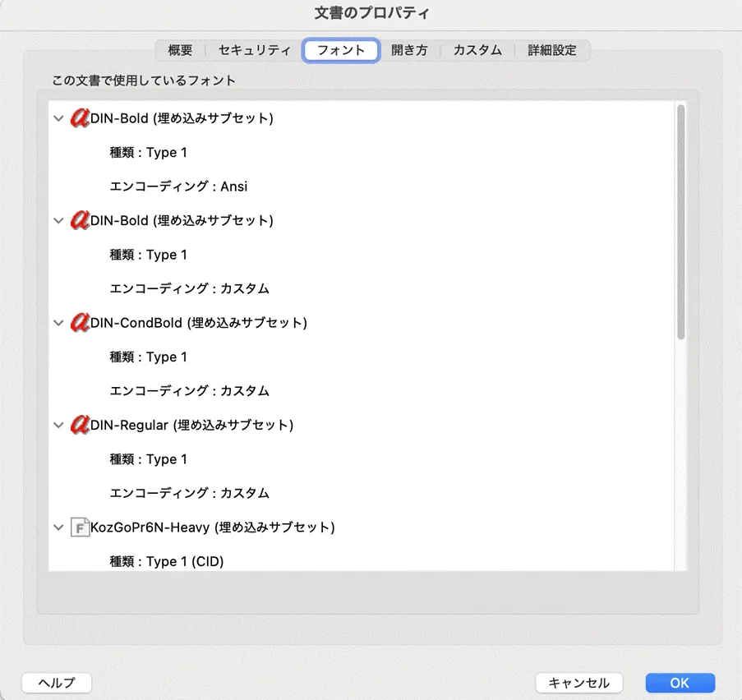Collapse the KozGoPr6N-Heavy font entry

click(x=58, y=527)
